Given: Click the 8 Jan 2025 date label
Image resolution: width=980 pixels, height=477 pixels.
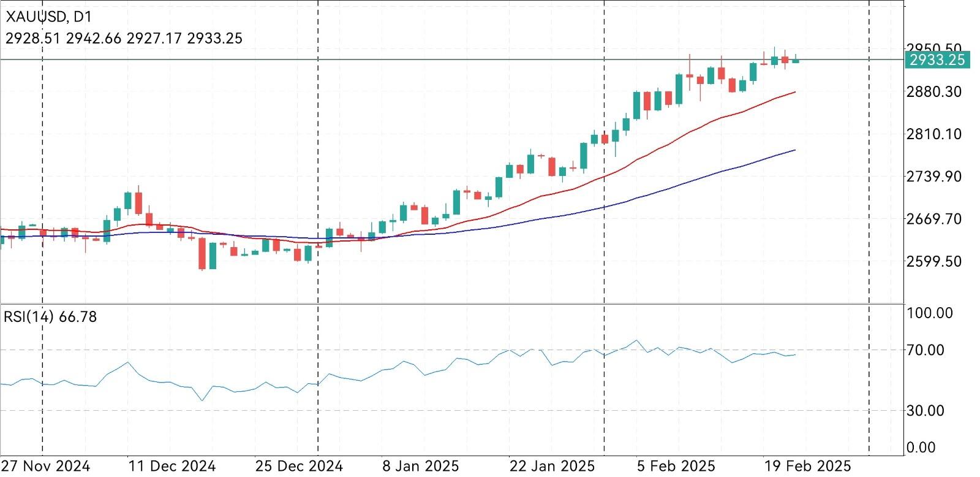Looking at the screenshot, I should coord(420,467).
